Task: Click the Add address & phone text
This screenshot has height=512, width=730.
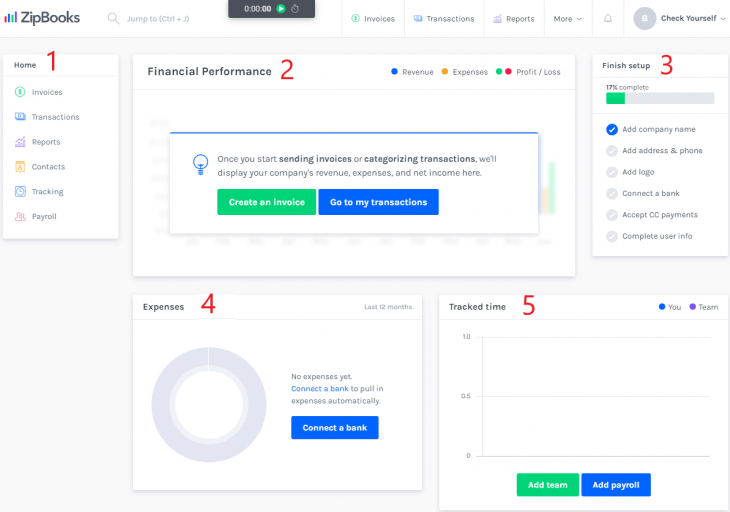Action: coord(662,151)
